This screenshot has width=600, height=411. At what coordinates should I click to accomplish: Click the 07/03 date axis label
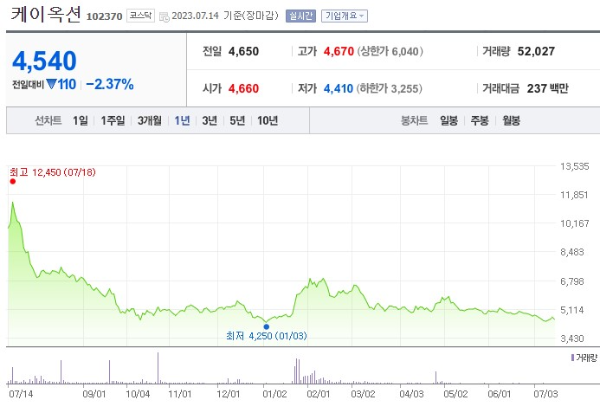click(x=546, y=394)
